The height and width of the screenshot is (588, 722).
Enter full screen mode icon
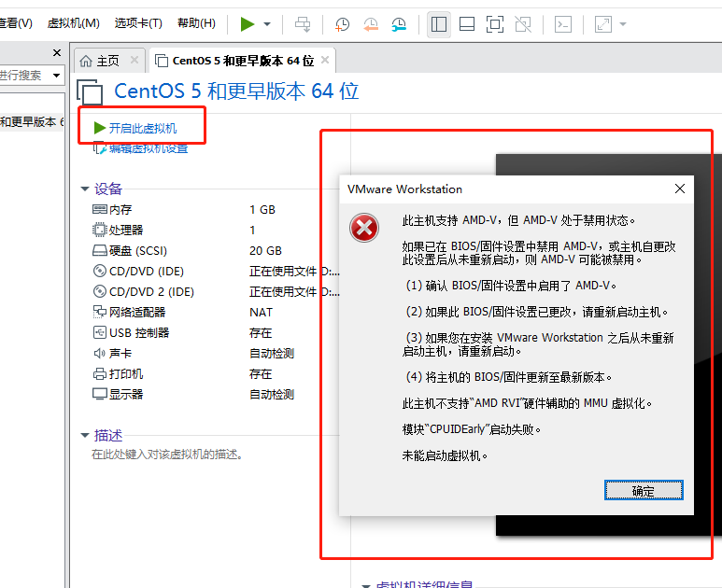point(495,24)
